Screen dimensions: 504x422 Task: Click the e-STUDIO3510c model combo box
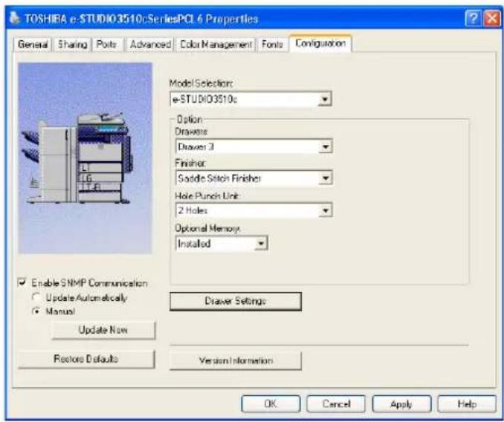pos(251,100)
